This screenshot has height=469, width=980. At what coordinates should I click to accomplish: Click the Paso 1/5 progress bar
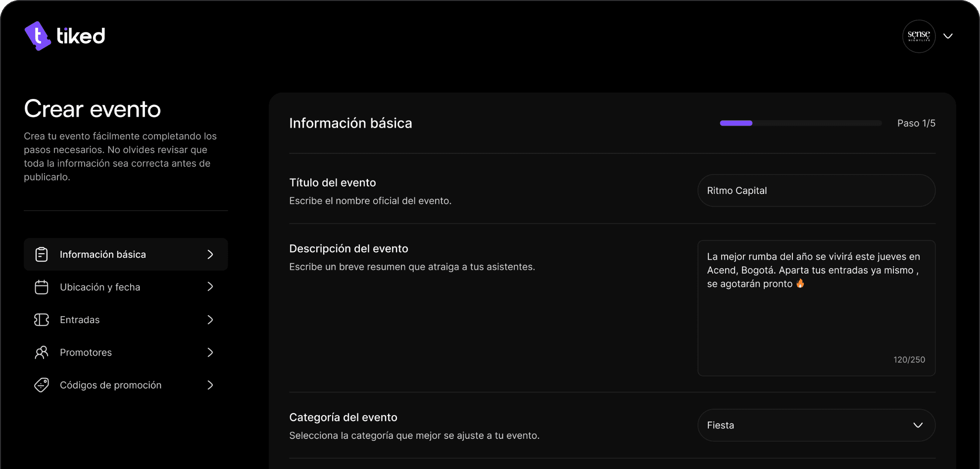(x=800, y=123)
